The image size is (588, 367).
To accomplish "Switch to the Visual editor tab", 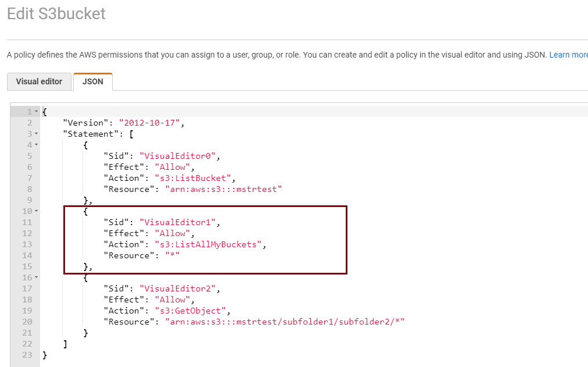I will tap(39, 81).
